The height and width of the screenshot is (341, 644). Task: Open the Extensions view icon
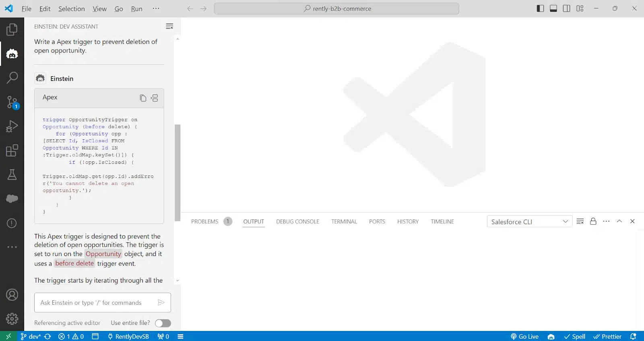click(x=12, y=151)
